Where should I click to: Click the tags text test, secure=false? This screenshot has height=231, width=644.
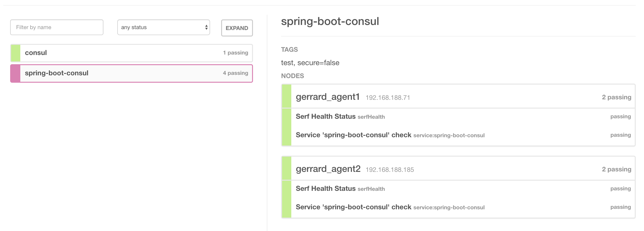(310, 63)
